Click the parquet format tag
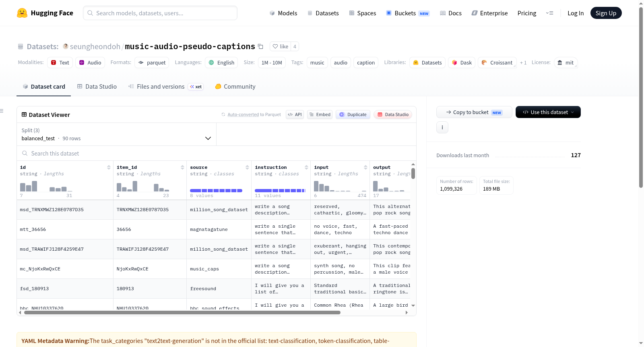This screenshot has height=347, width=644. tap(152, 62)
